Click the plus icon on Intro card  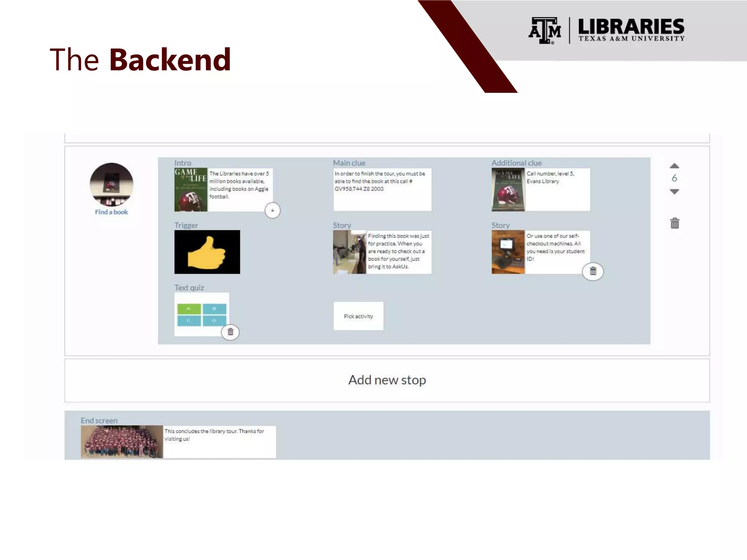[272, 210]
